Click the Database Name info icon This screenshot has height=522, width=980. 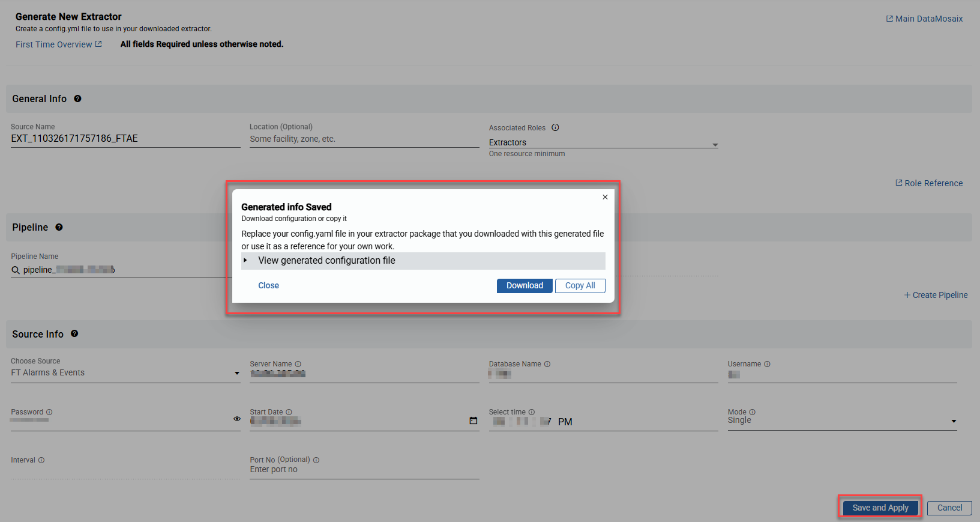click(547, 364)
